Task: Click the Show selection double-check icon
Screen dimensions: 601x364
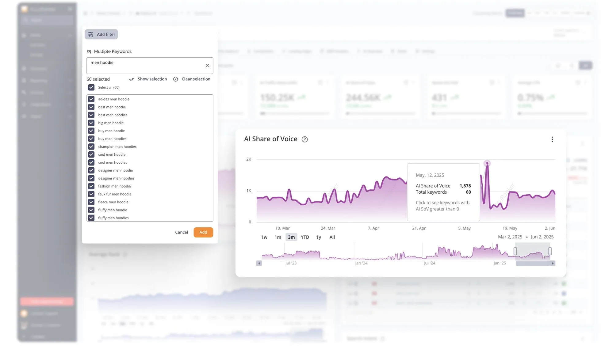Action: 132,79
